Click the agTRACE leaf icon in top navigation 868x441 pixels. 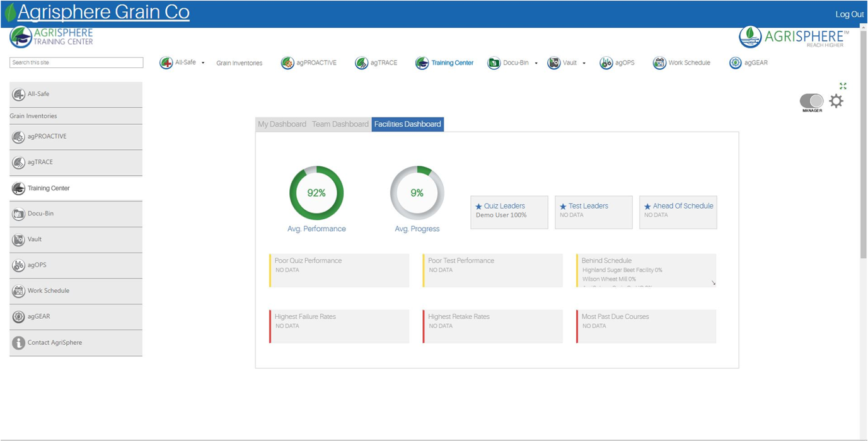click(361, 63)
